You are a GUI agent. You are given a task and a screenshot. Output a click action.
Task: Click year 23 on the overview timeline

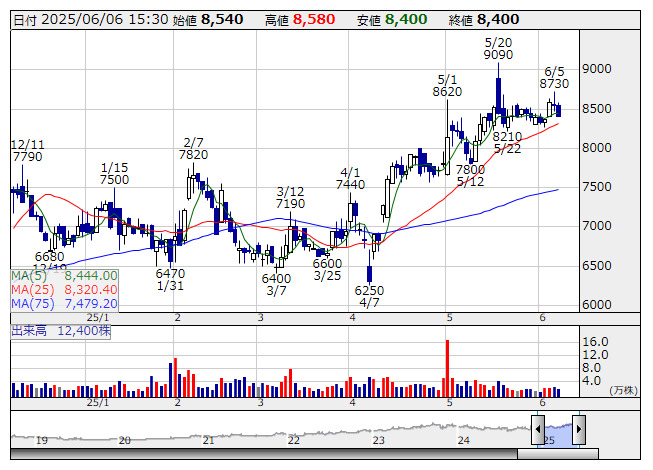[378, 440]
